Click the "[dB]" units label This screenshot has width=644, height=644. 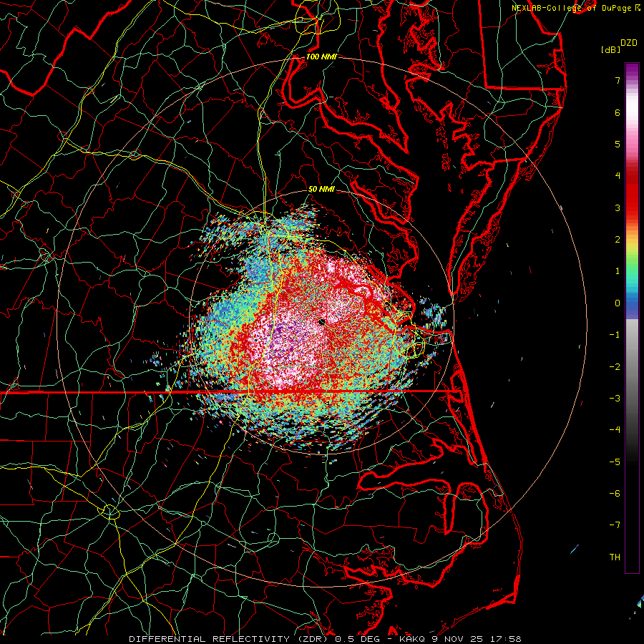[x=610, y=49]
